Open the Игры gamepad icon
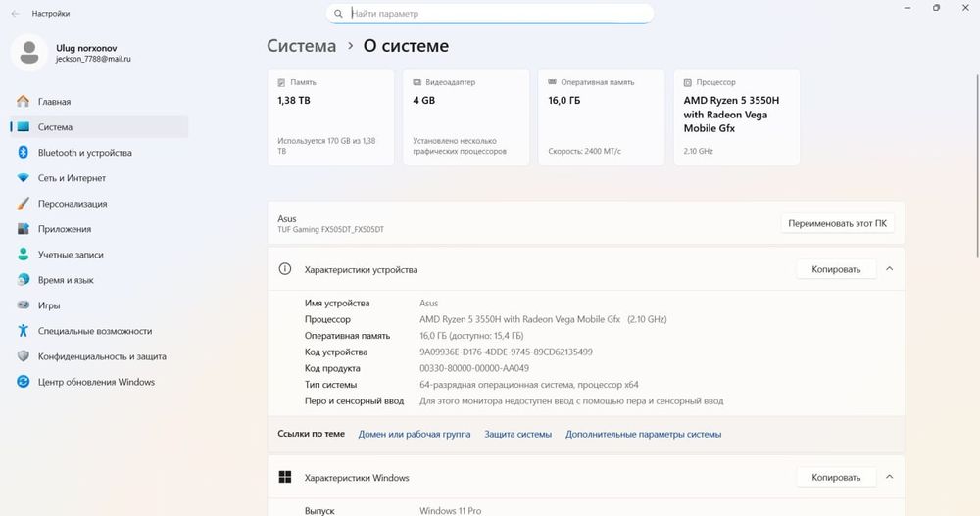980x516 pixels. pos(24,305)
